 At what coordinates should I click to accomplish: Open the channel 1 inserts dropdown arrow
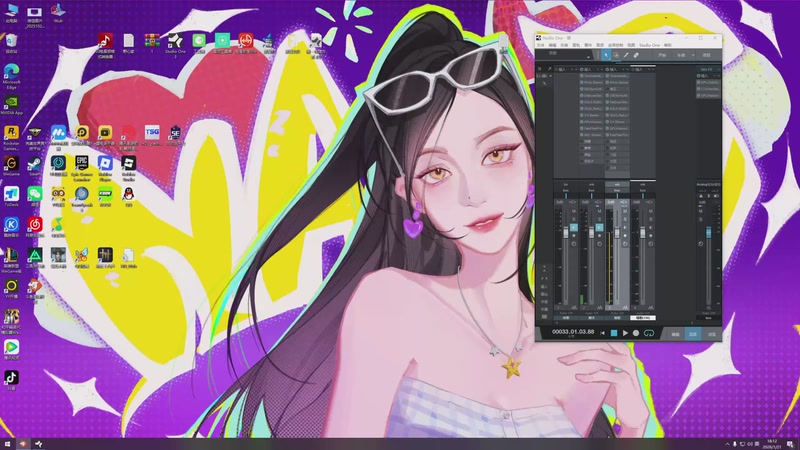coord(572,69)
